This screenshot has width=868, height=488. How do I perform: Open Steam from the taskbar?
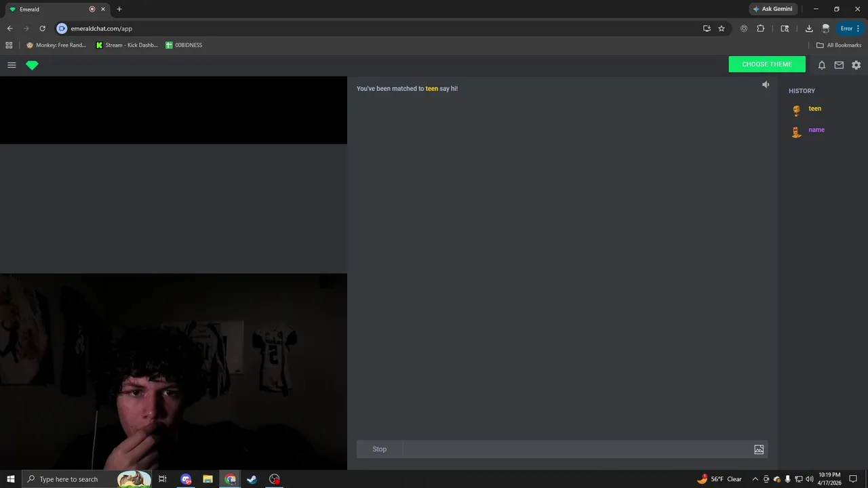point(252,479)
